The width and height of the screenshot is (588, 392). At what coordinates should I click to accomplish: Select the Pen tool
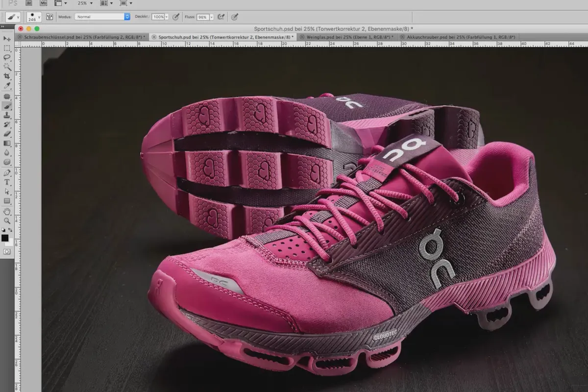tap(7, 172)
